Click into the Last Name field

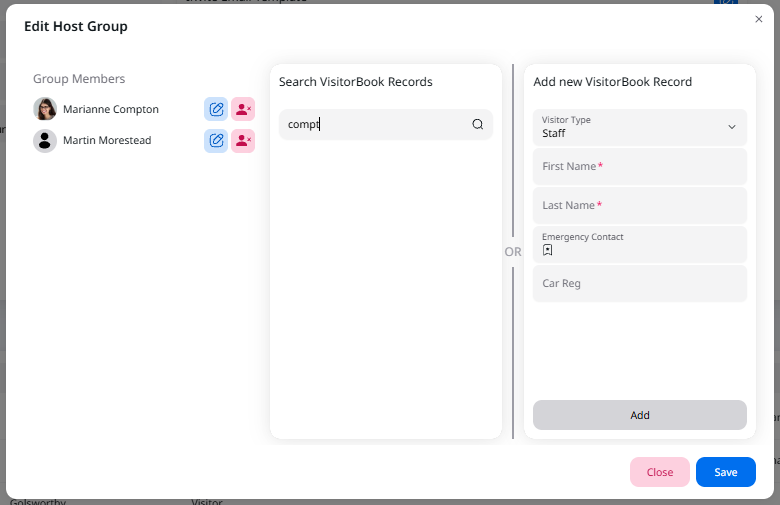(x=640, y=206)
